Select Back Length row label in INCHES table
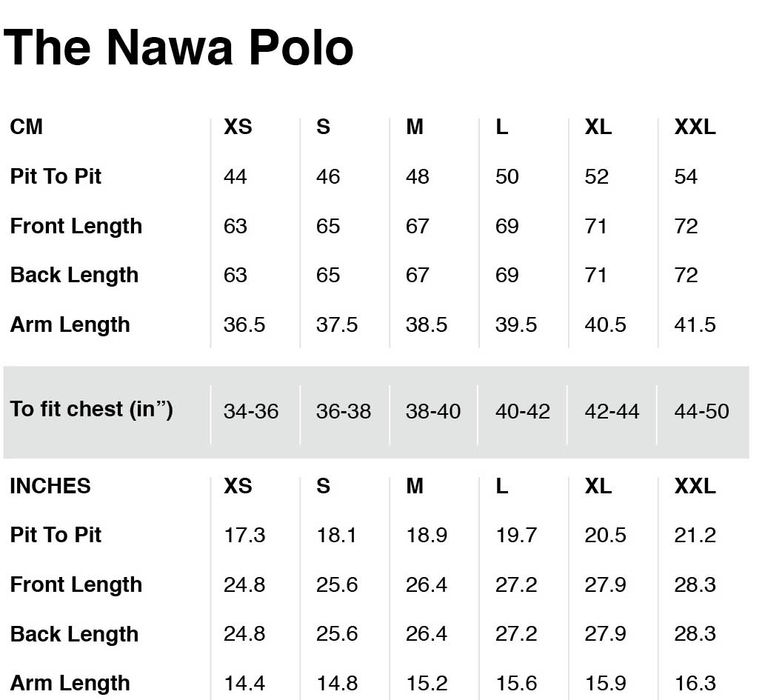 coord(74,635)
